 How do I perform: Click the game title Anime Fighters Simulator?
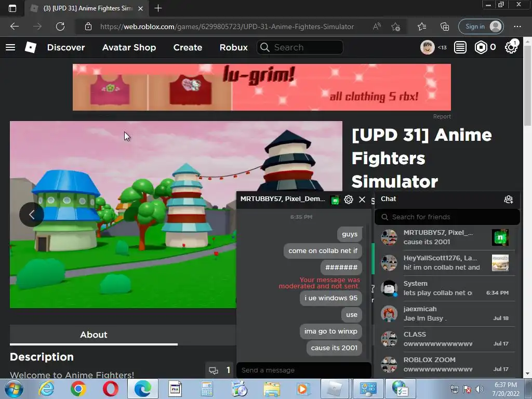pos(422,158)
